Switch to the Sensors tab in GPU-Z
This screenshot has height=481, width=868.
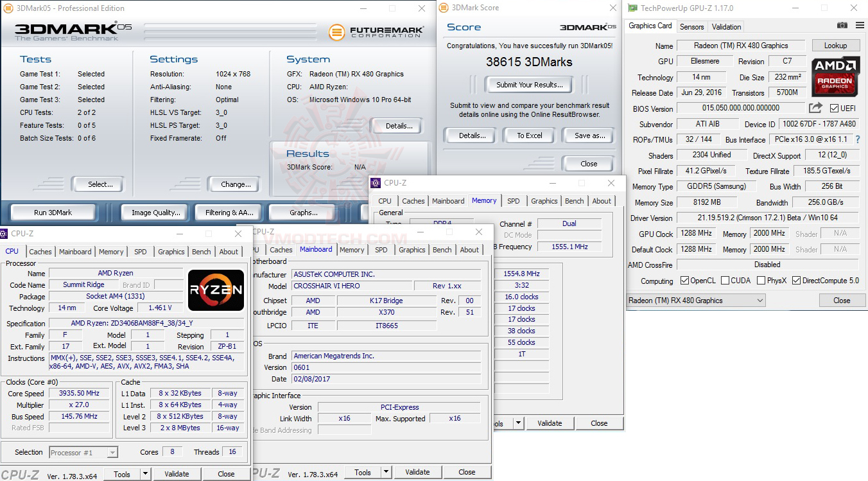coord(691,26)
